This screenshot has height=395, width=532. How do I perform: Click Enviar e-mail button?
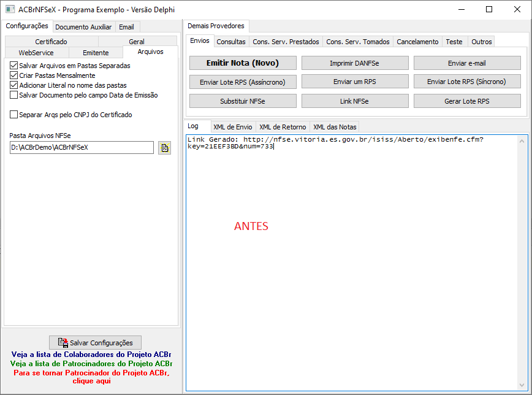467,63
